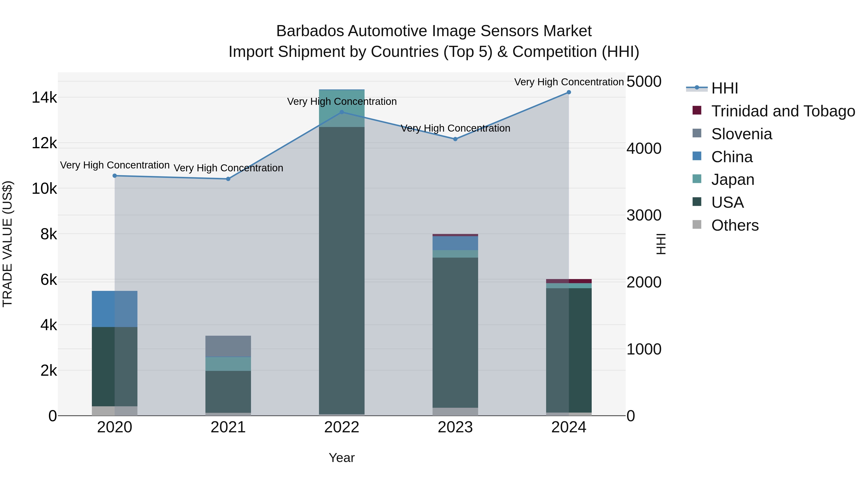Click the teal Japan color swatch
Viewport: 868px width, 488px height.
pos(697,179)
